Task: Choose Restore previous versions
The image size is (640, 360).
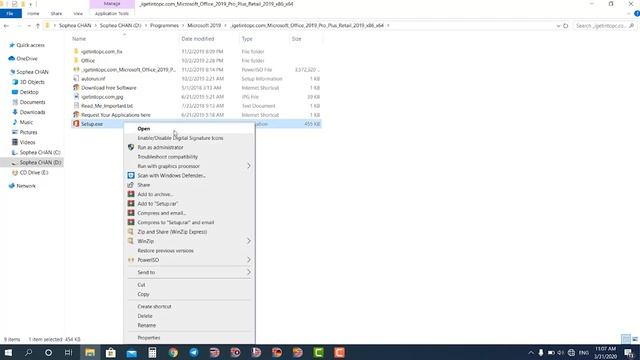Action: click(x=165, y=251)
